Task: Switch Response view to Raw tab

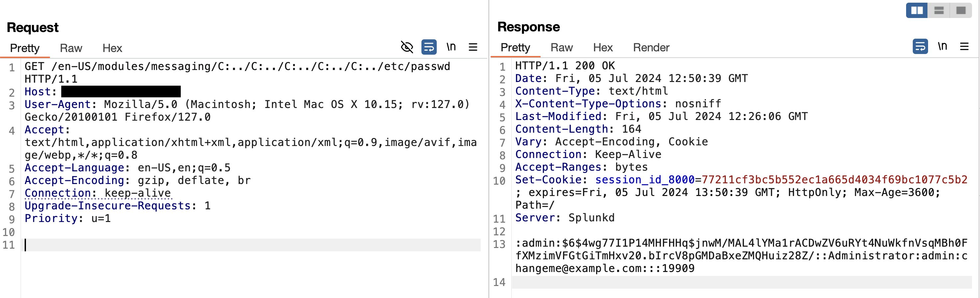Action: [x=562, y=47]
